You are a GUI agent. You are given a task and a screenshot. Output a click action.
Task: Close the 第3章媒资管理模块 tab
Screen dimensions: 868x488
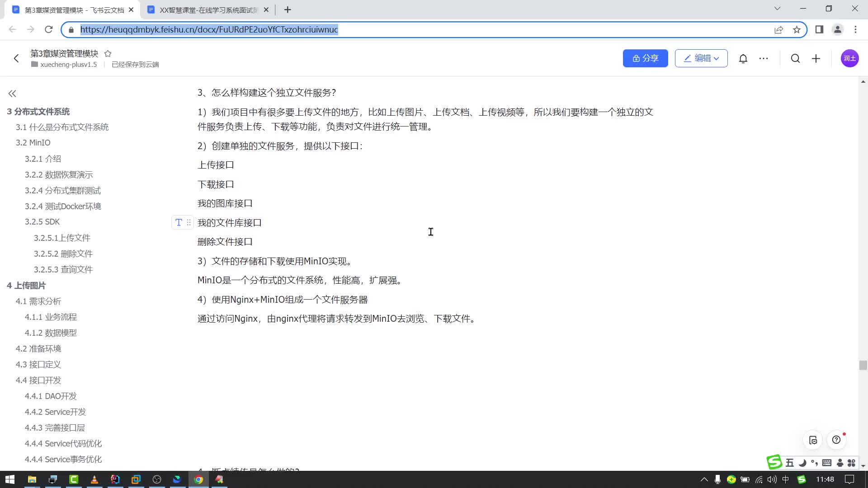(x=131, y=9)
